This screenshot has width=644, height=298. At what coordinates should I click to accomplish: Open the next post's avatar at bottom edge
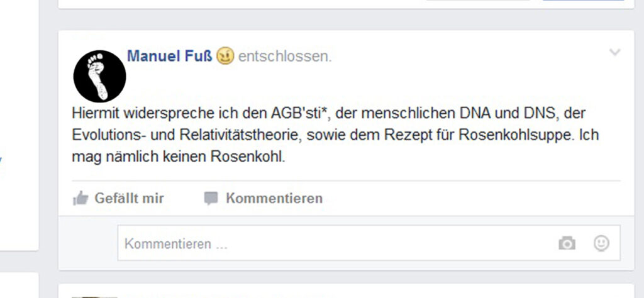(x=94, y=297)
